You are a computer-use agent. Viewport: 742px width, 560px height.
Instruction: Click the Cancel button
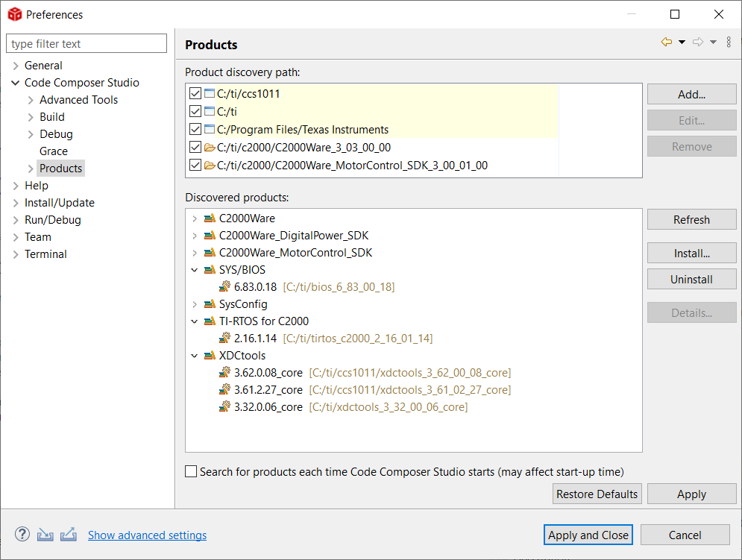pyautogui.click(x=685, y=535)
